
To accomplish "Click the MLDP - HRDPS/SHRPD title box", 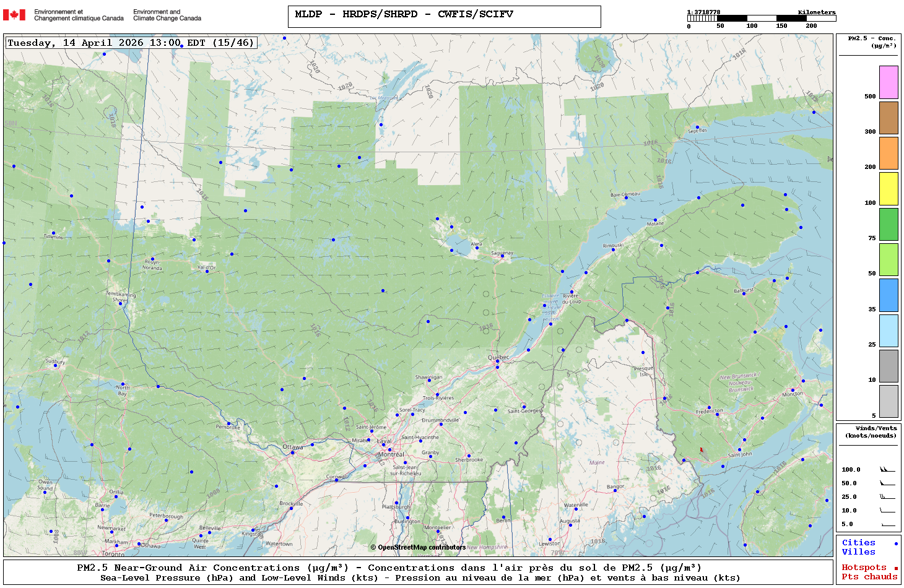I will (x=444, y=17).
